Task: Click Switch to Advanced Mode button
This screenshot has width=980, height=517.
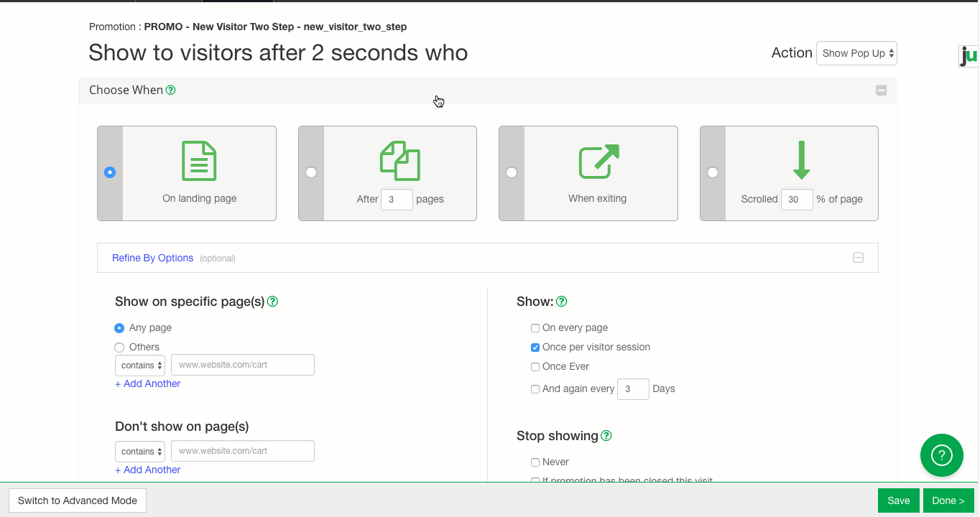Action: point(78,500)
